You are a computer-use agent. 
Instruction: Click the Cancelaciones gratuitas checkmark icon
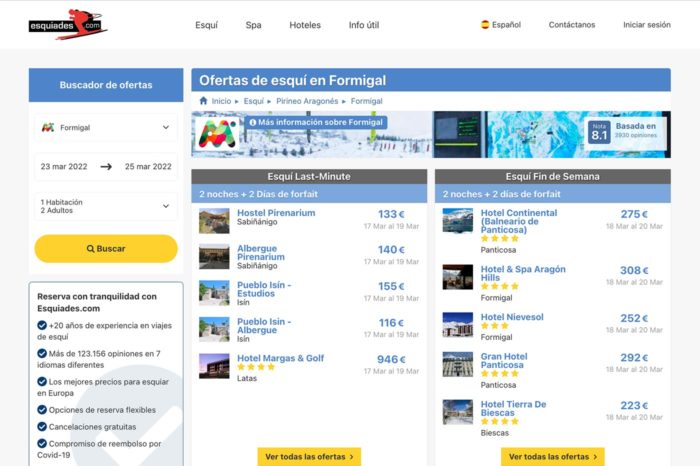(x=42, y=426)
